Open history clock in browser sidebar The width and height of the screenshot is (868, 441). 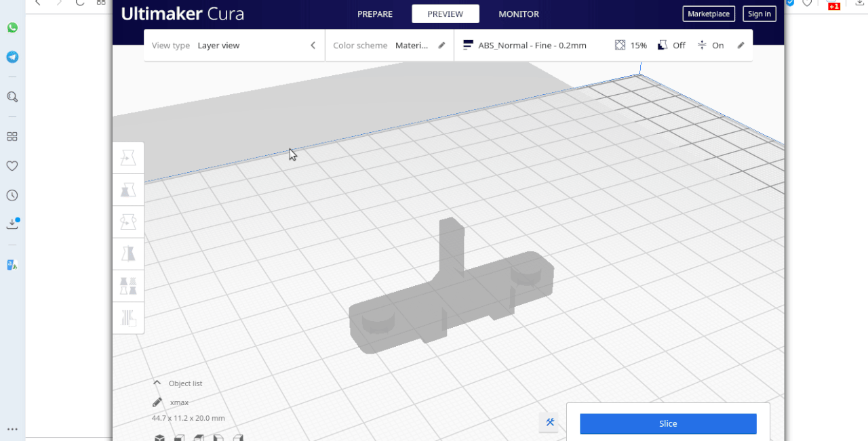tap(12, 195)
